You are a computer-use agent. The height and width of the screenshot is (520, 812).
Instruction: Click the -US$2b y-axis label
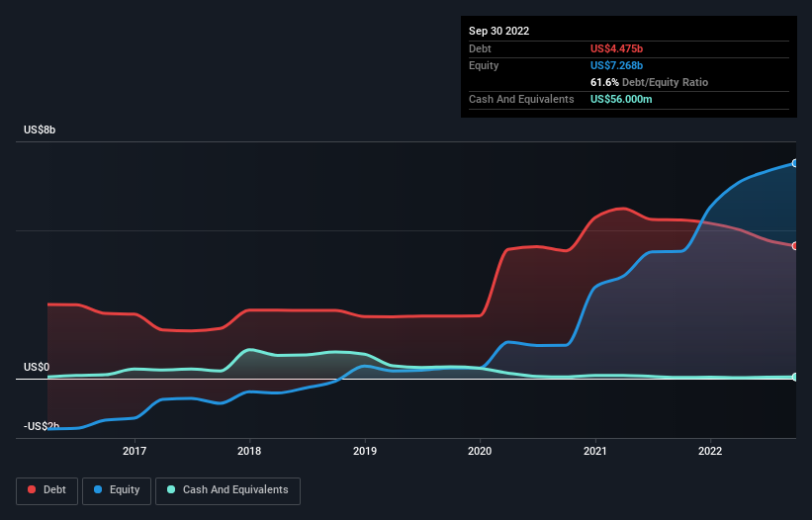point(42,426)
